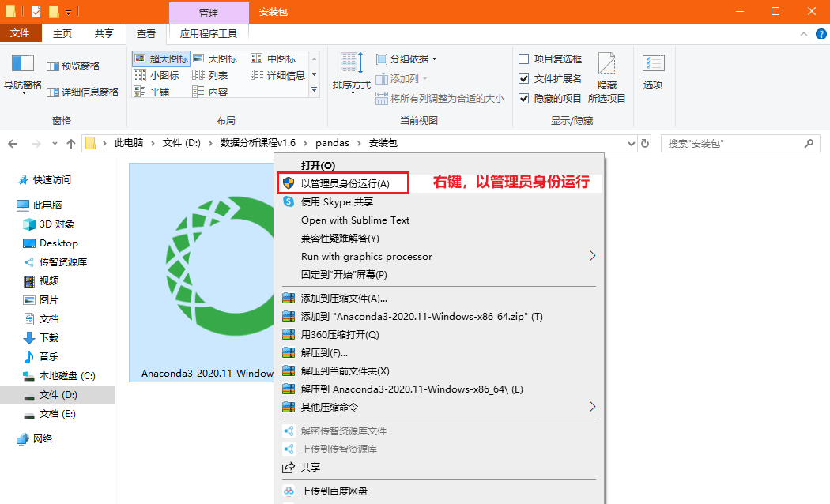Switch to details layout
Viewport: 830px width, 504px height.
(x=278, y=75)
